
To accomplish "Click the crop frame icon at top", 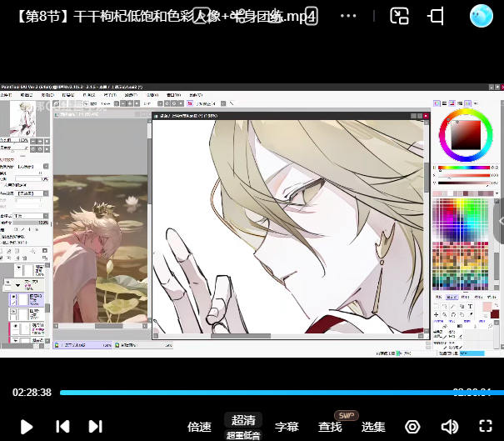I will [x=437, y=16].
